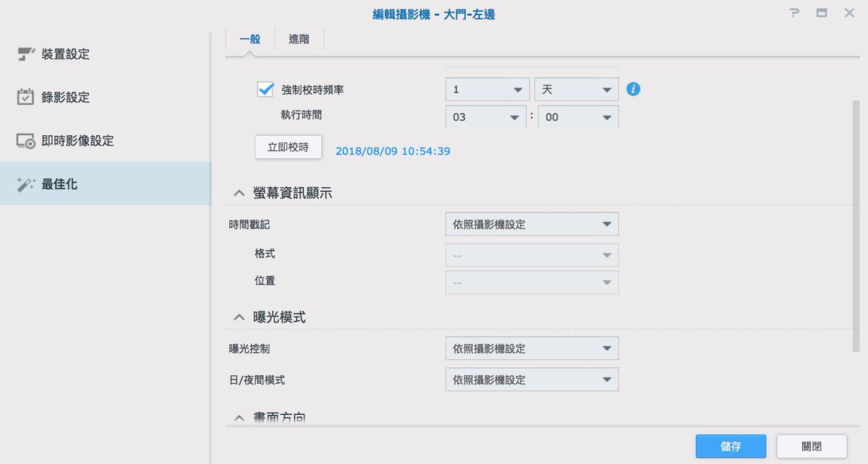Viewport: 868px width, 464px height.
Task: Collapse the 螢幕資訊顯示 section
Action: [239, 192]
